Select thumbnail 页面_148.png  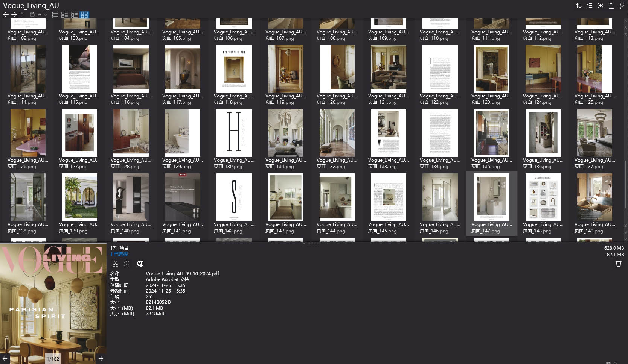pos(543,197)
